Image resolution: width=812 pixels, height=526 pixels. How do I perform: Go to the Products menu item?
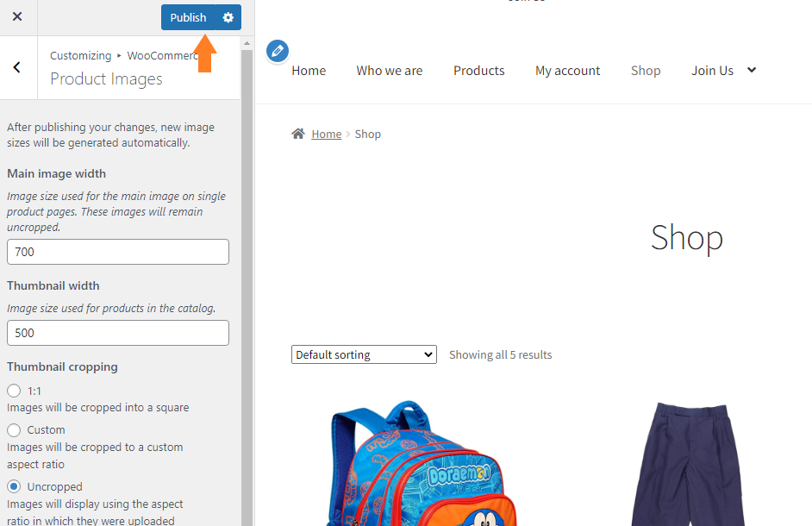click(x=479, y=71)
